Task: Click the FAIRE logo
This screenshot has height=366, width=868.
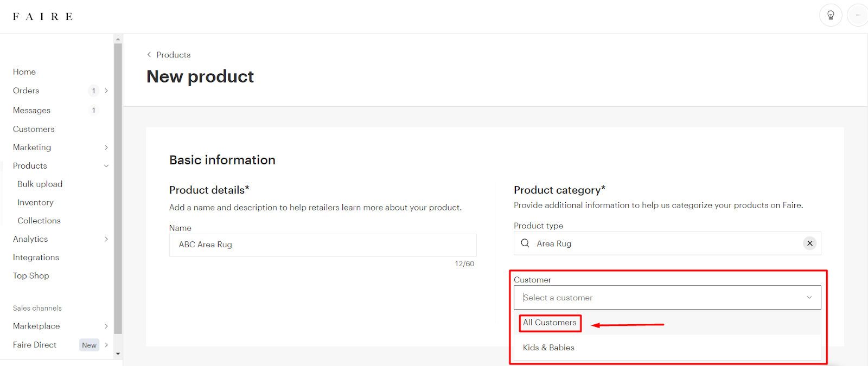Action: [43, 17]
